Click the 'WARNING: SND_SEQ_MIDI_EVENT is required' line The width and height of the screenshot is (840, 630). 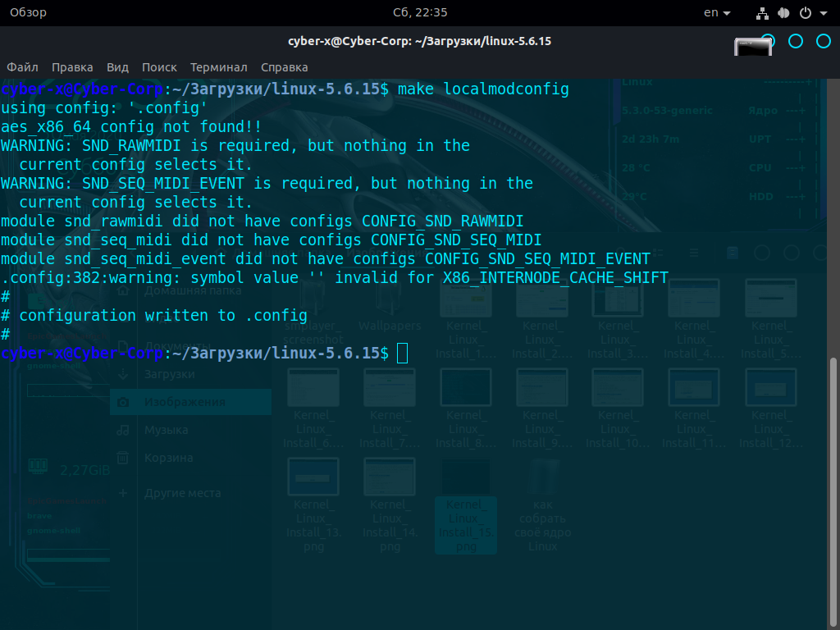[x=267, y=183]
